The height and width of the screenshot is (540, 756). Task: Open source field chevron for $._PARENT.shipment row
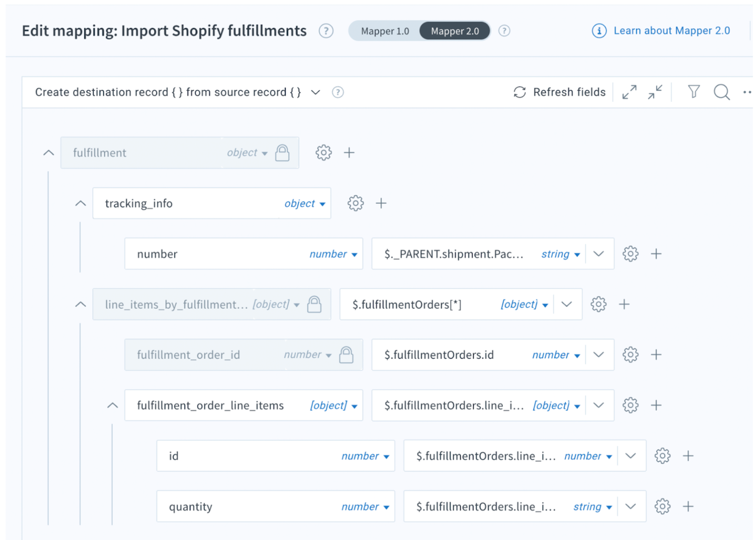599,254
